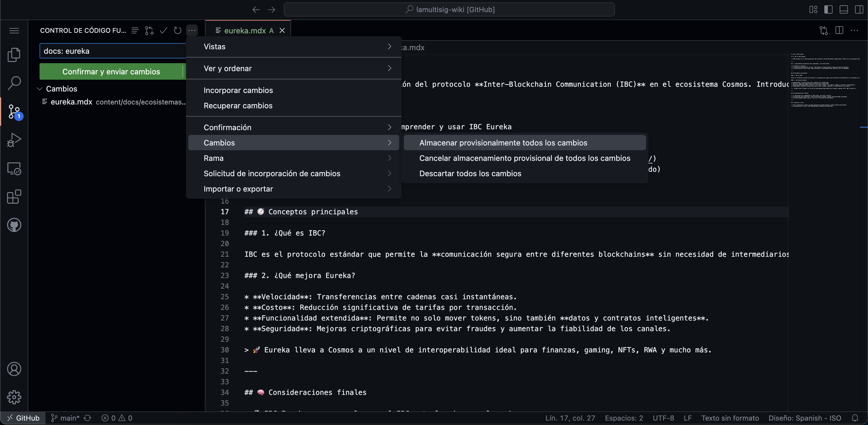Expand Importar o exportar submenu
The height and width of the screenshot is (425, 868).
click(x=293, y=189)
